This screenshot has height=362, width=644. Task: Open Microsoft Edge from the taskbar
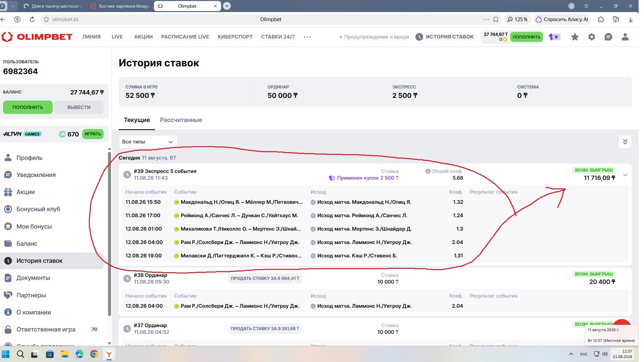(79, 354)
